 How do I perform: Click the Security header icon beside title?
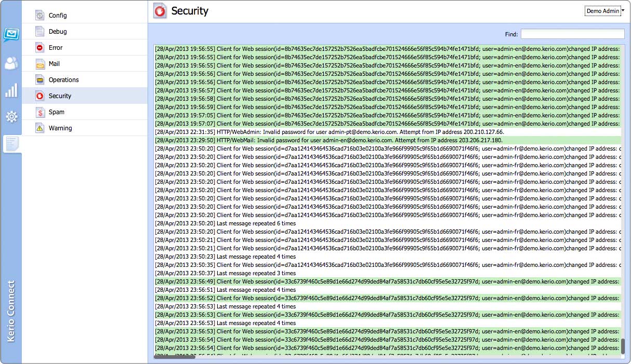[x=160, y=11]
